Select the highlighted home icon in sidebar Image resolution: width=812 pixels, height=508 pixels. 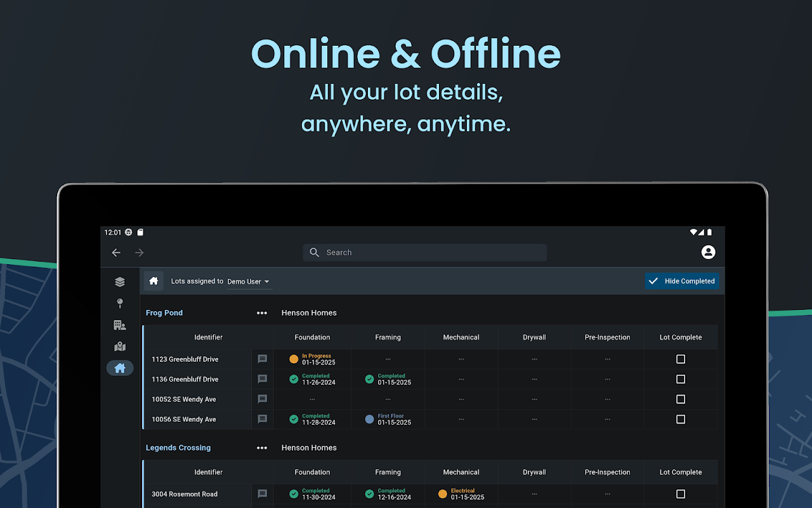pos(120,368)
